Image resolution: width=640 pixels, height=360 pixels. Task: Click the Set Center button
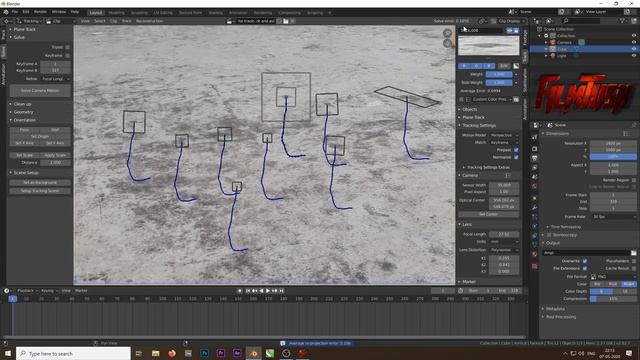pyautogui.click(x=488, y=214)
